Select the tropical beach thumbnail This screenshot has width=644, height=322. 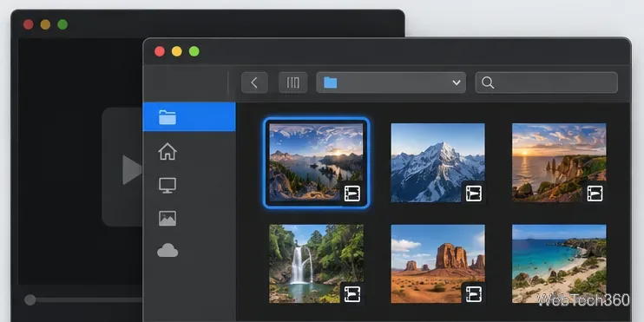(x=559, y=264)
